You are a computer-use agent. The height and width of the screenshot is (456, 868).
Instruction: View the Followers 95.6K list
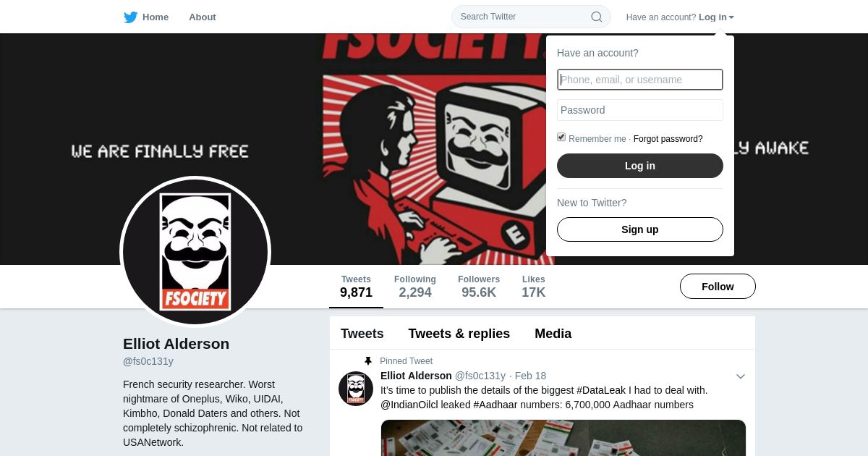pyautogui.click(x=479, y=287)
